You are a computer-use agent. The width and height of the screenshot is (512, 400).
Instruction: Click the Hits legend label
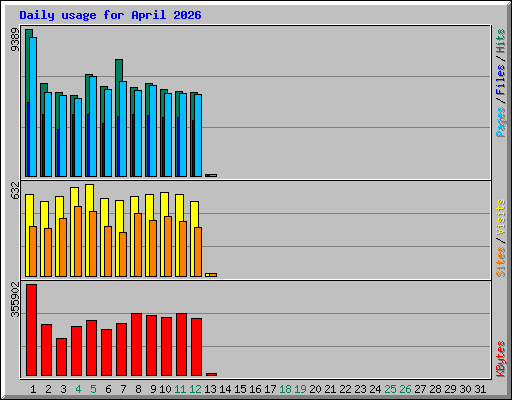pyautogui.click(x=501, y=41)
